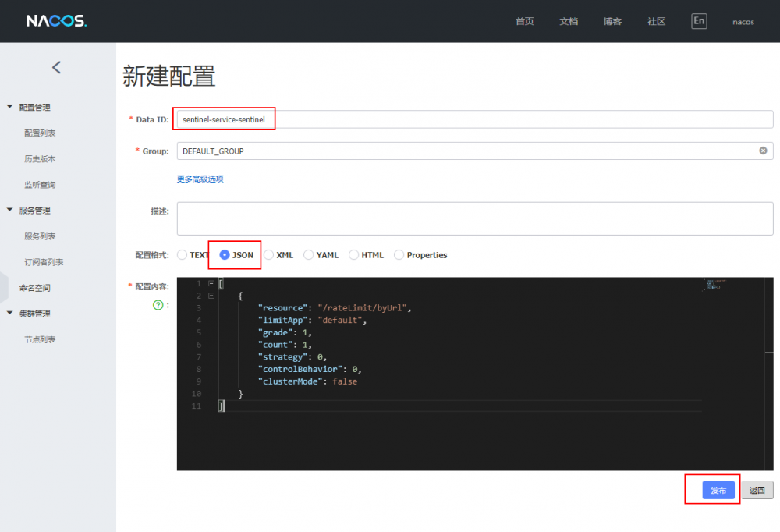Switch language using the En icon

[x=699, y=20]
